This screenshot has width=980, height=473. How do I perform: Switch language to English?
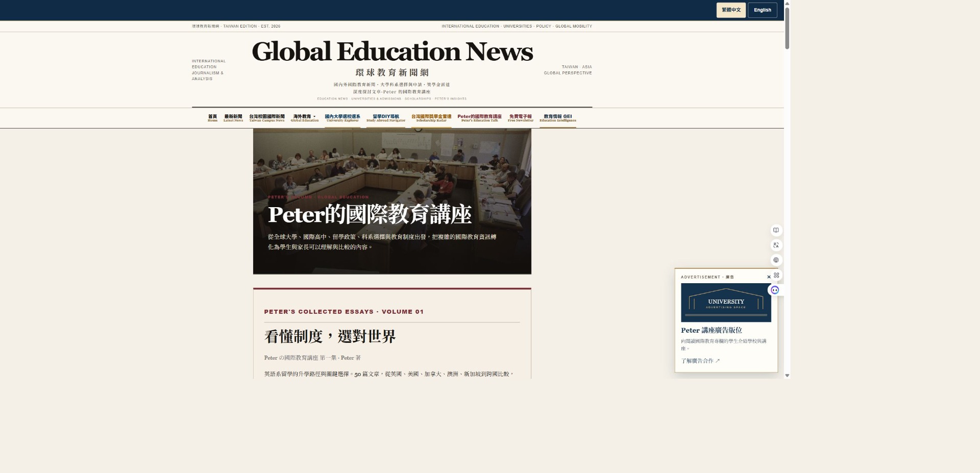(763, 10)
